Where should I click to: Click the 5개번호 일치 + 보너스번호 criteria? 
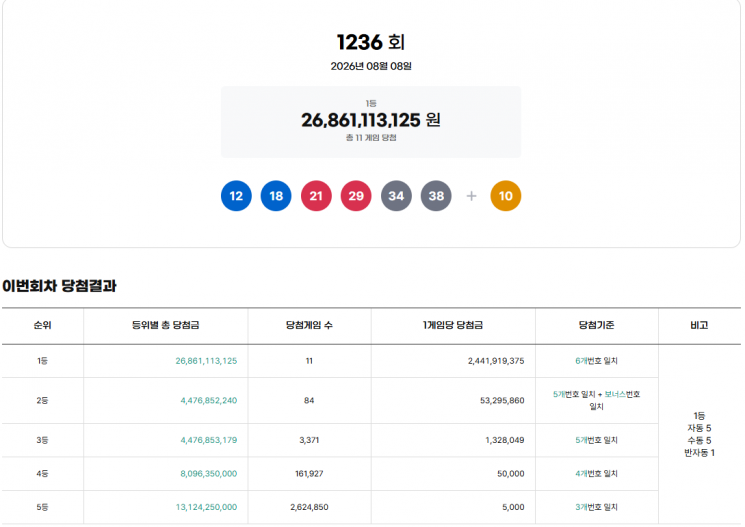596,400
